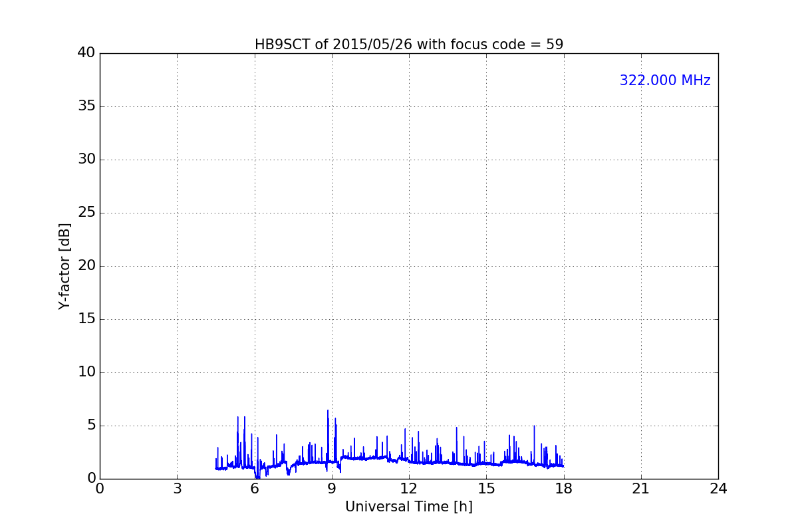The height and width of the screenshot is (532, 798).
Task: Click x-axis tick label "21"
Action: [641, 489]
